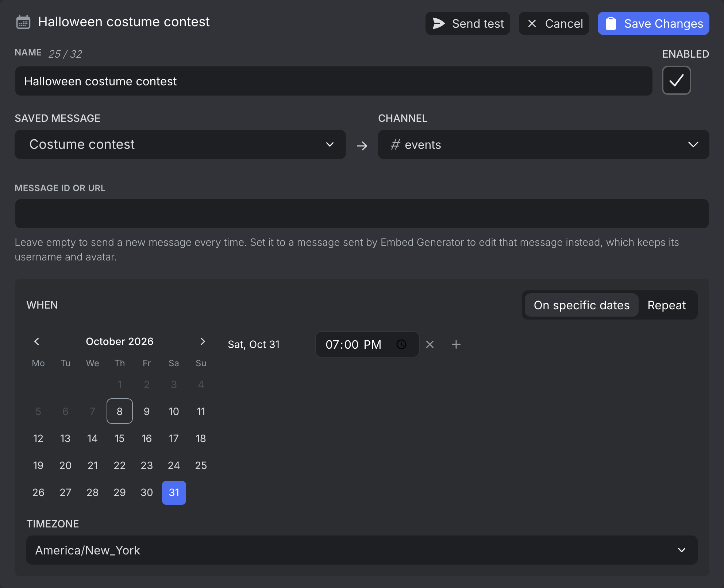Open the Saved Message dropdown
The image size is (724, 588).
(x=180, y=144)
